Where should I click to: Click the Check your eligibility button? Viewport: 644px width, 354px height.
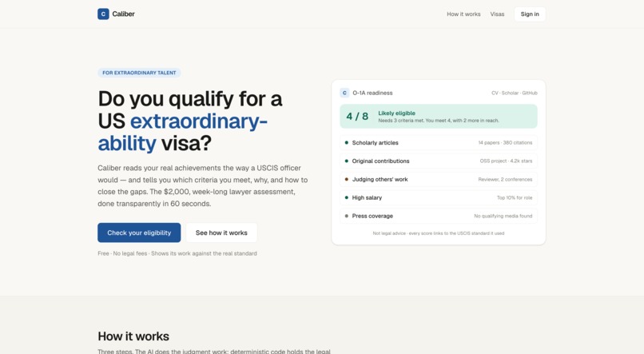pos(139,233)
